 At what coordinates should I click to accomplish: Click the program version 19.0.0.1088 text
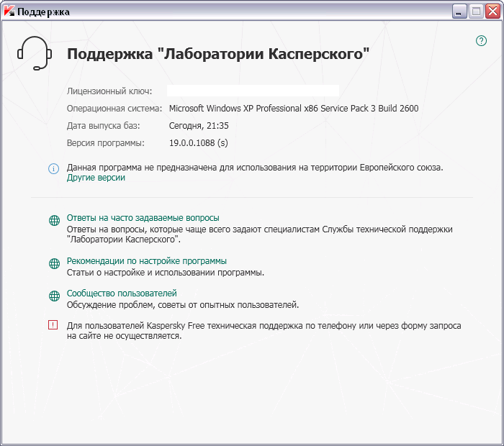[198, 143]
